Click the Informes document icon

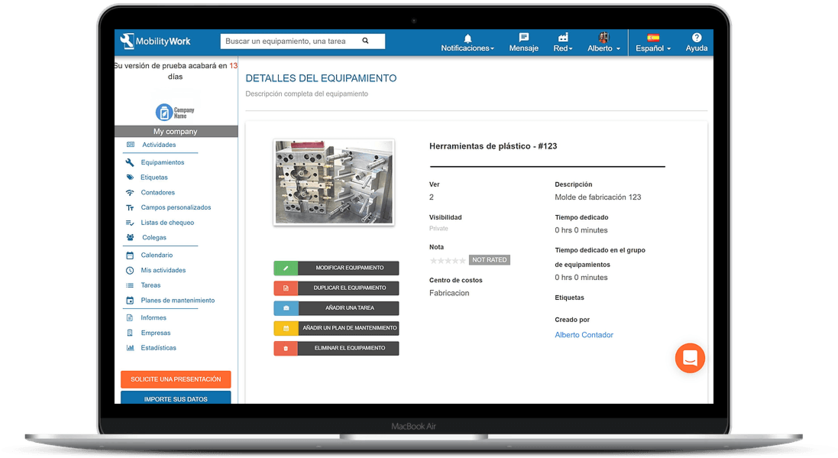[130, 317]
